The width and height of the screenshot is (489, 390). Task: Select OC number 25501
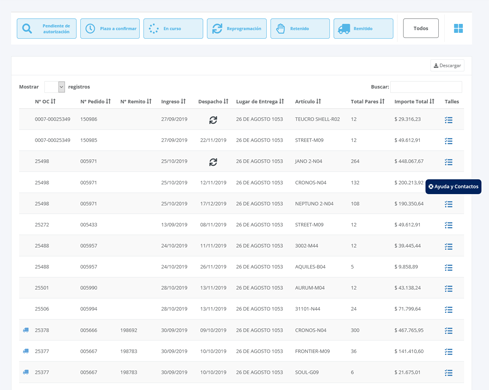pyautogui.click(x=42, y=288)
